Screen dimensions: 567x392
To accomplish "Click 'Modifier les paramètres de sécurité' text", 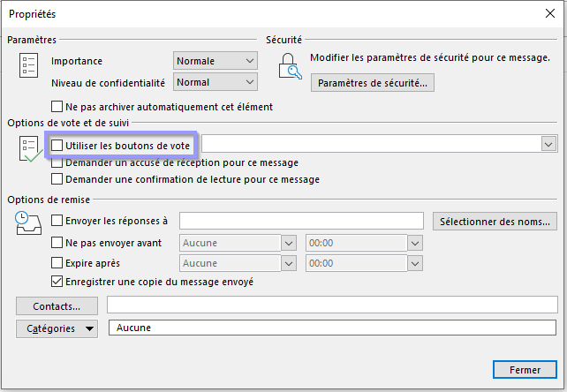I will (x=430, y=58).
